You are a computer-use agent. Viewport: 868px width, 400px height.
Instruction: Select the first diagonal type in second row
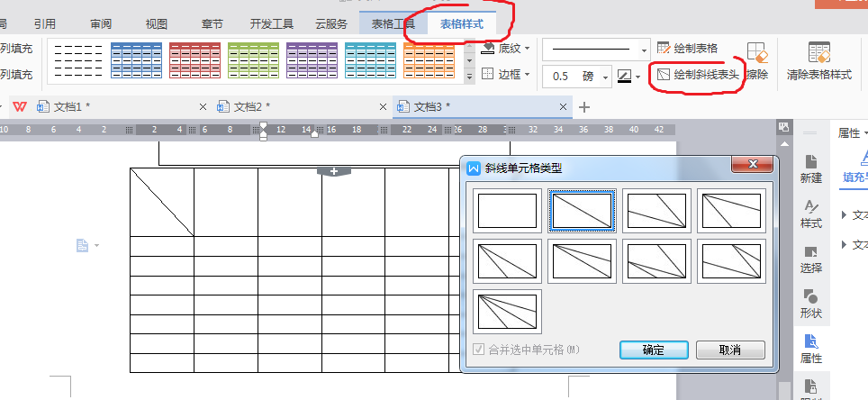coord(507,261)
